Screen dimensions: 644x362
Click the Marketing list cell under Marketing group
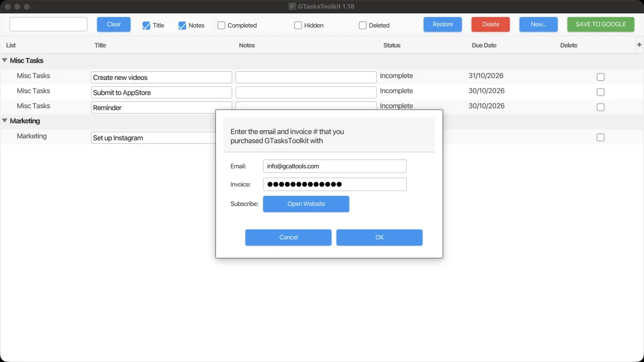[x=32, y=136]
